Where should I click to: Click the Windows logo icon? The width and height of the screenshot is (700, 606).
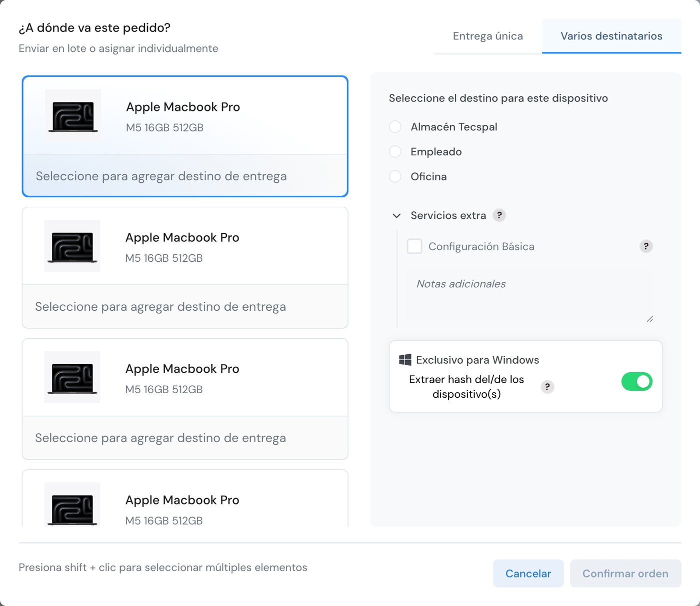(x=405, y=360)
